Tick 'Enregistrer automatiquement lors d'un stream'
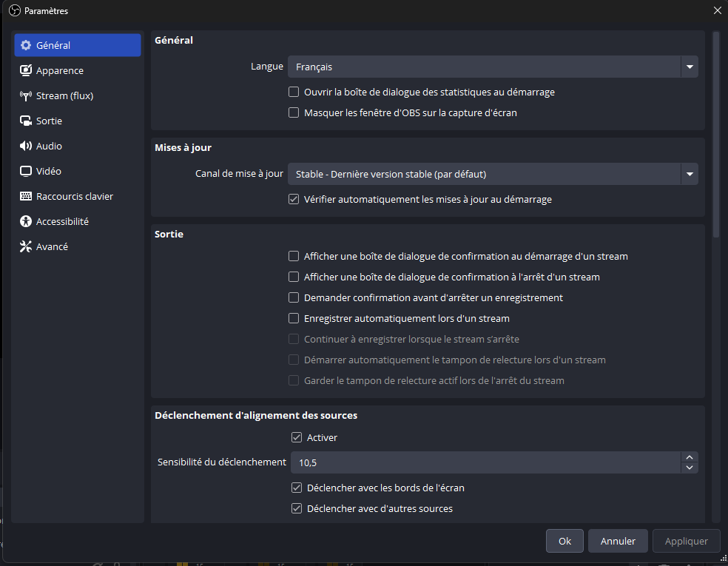Viewport: 728px width, 566px height. coord(294,319)
